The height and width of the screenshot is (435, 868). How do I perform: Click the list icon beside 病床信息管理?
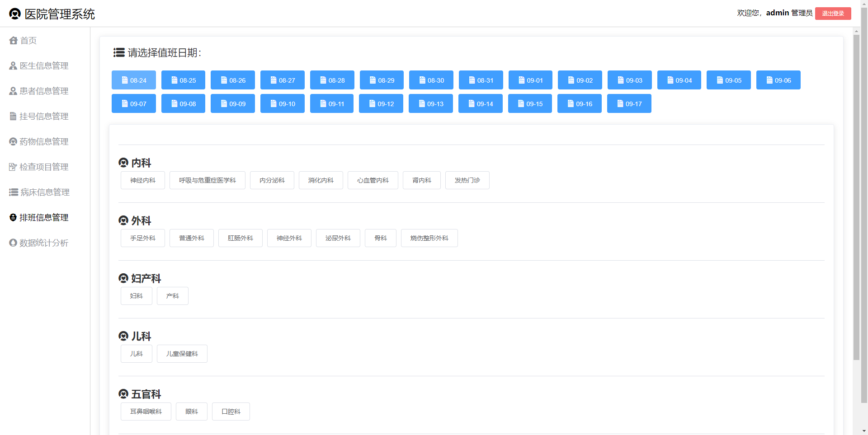point(14,192)
